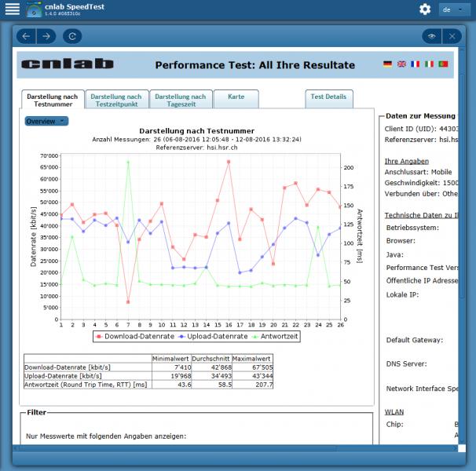The image size is (476, 471).
Task: Switch language via Italian flag
Action: tap(429, 64)
